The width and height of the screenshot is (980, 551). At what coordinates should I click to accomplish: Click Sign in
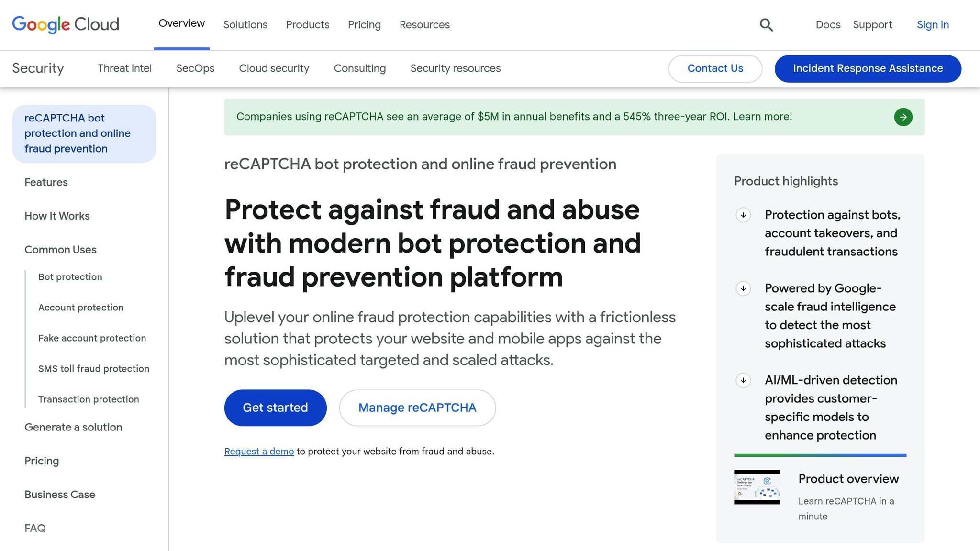click(x=933, y=25)
